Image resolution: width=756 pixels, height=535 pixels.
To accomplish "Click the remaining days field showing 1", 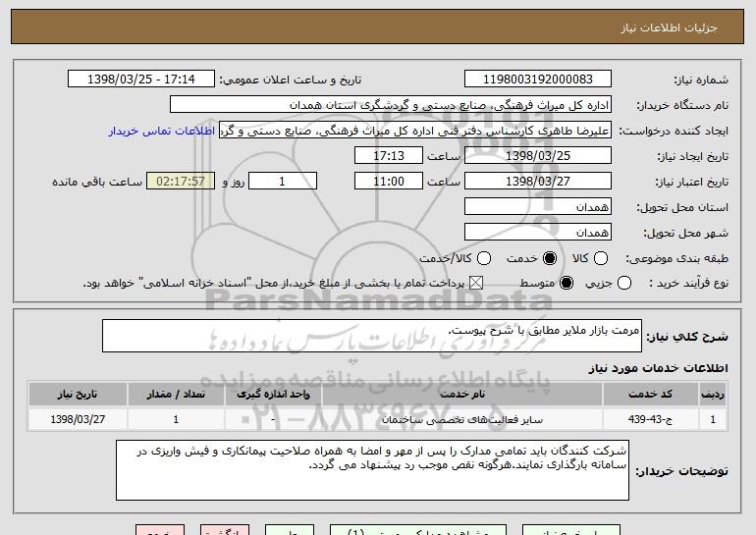I will 283,182.
